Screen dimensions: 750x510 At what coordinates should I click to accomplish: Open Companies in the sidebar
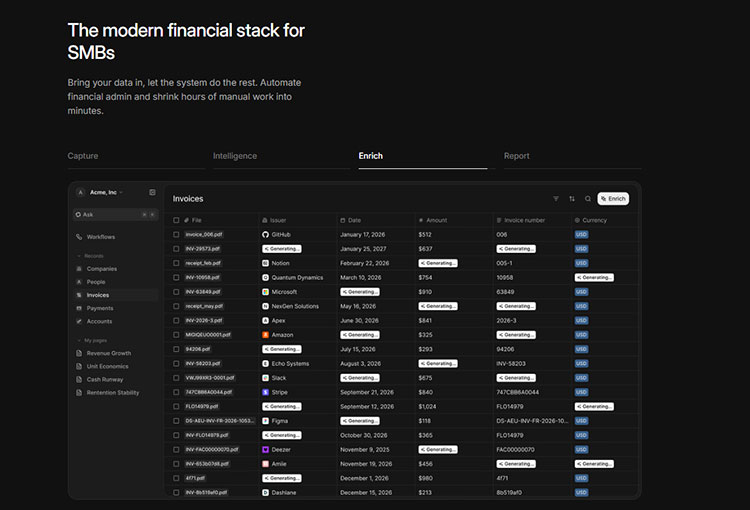[x=101, y=269]
